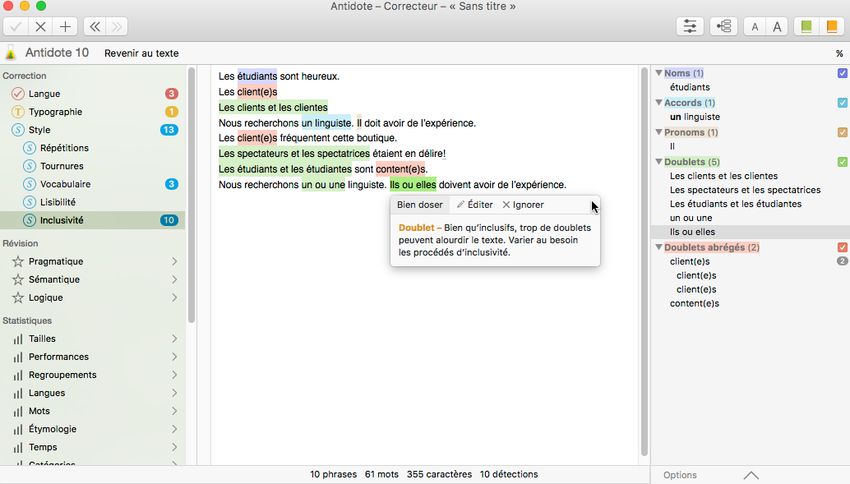
Task: Click the Logique star icon
Action: pyautogui.click(x=18, y=298)
